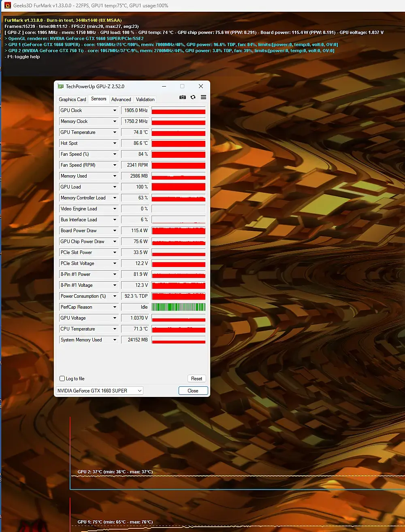Image resolution: width=405 pixels, height=532 pixels.
Task: Enable the Log to file checkbox
Action: click(62, 379)
